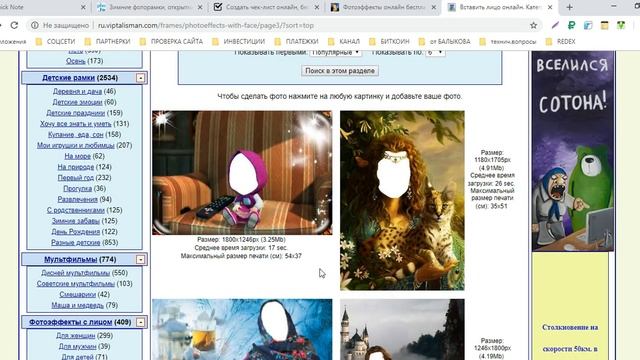The width and height of the screenshot is (640, 360).
Task: Open the Разные детские link
Action: point(76,242)
